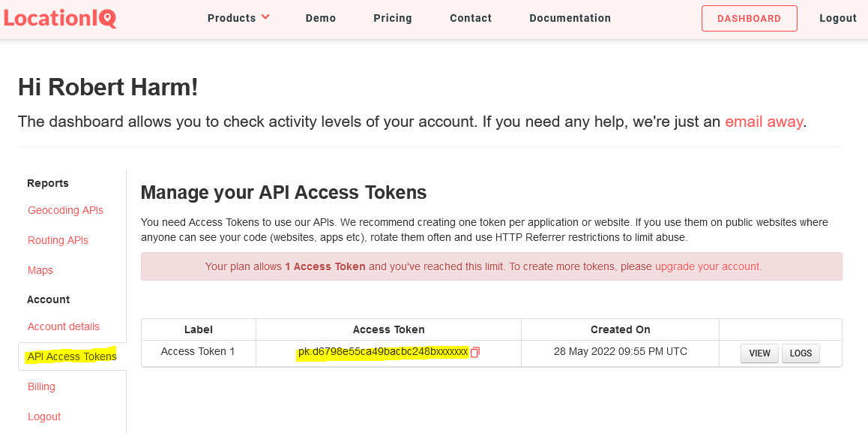This screenshot has height=433, width=868.
Task: Open LOGS for Access Token 1
Action: click(x=801, y=353)
